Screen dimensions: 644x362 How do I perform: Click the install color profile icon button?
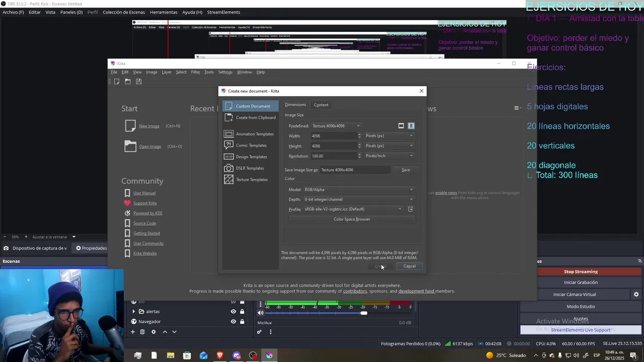coord(411,209)
